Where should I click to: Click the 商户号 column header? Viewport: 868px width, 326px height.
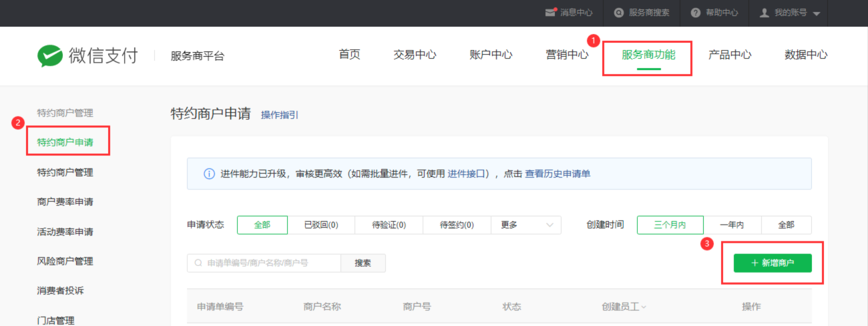click(x=417, y=307)
